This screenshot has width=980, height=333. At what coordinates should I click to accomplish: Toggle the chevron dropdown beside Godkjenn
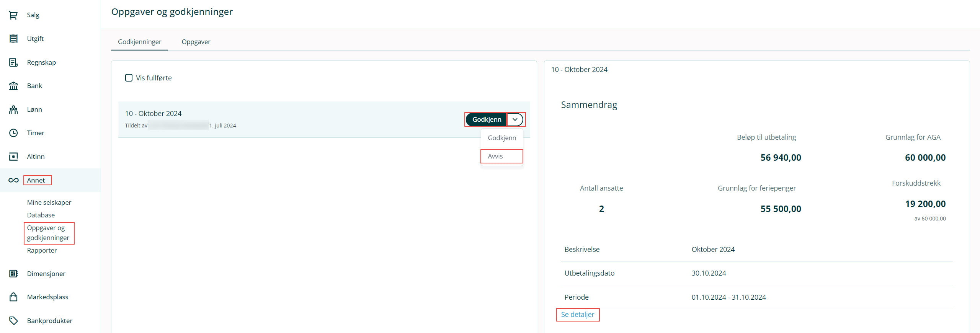pyautogui.click(x=515, y=119)
